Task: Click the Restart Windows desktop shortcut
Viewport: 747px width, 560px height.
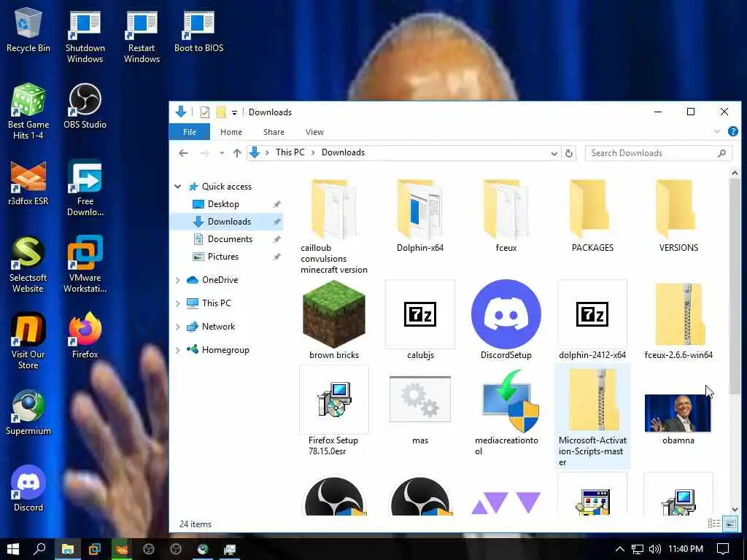Action: [x=142, y=36]
